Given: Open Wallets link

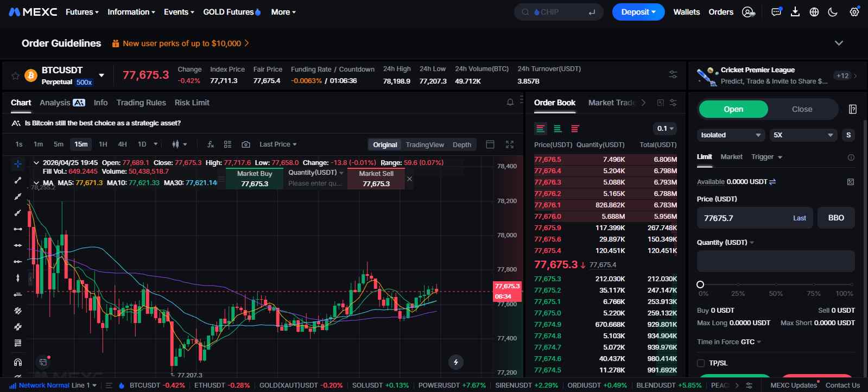Looking at the screenshot, I should 687,12.
